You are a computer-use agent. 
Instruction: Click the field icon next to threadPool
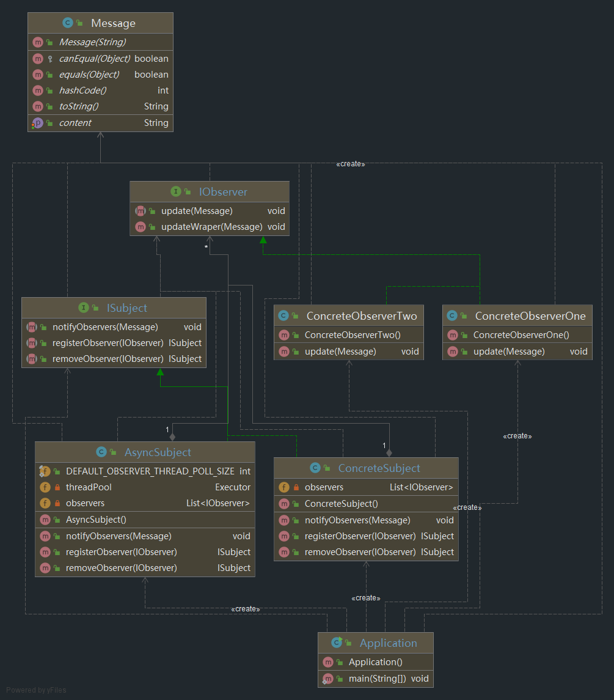coord(45,487)
